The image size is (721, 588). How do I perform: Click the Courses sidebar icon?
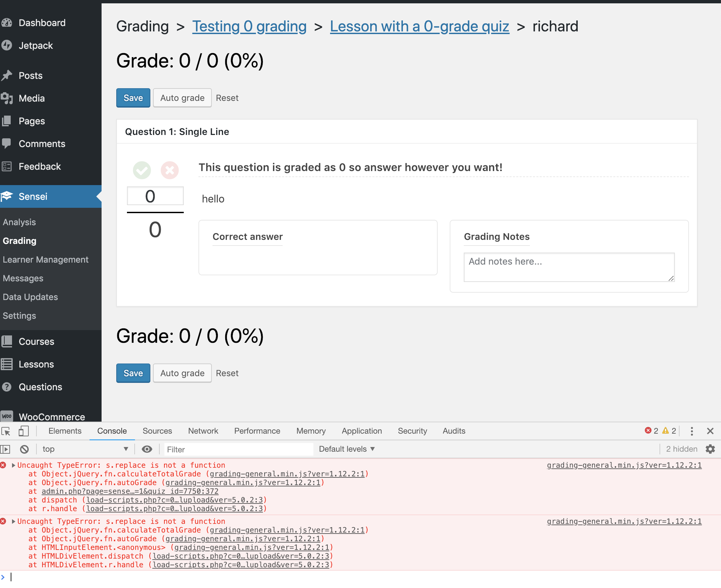[x=7, y=341]
